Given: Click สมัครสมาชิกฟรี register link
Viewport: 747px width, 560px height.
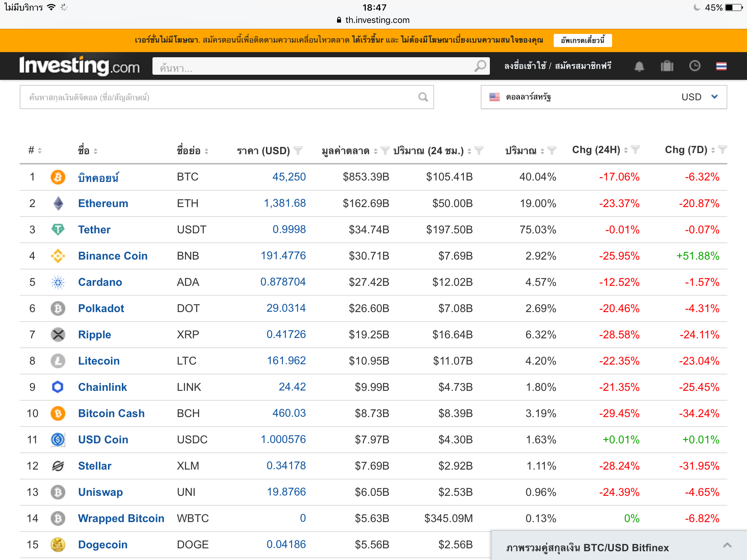Looking at the screenshot, I should 583,66.
